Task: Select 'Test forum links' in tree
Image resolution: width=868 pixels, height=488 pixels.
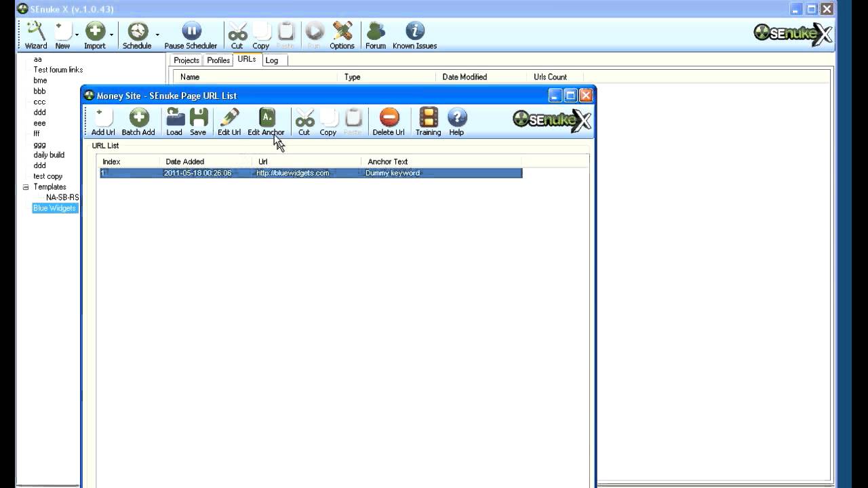Action: 58,70
